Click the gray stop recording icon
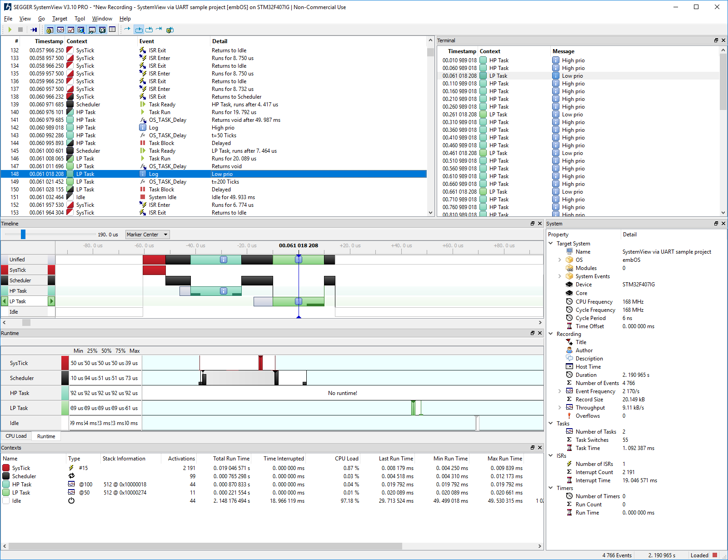728x560 pixels. [20, 30]
